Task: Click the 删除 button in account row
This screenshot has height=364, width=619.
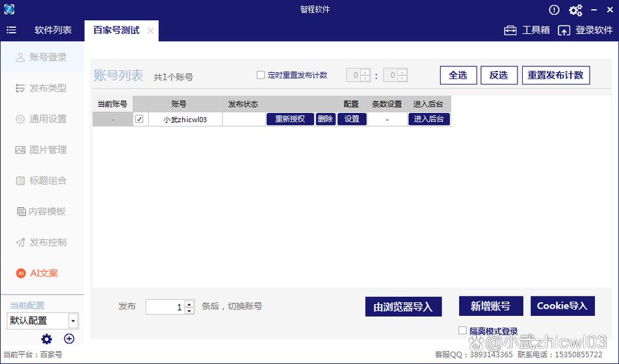Action: coord(326,119)
